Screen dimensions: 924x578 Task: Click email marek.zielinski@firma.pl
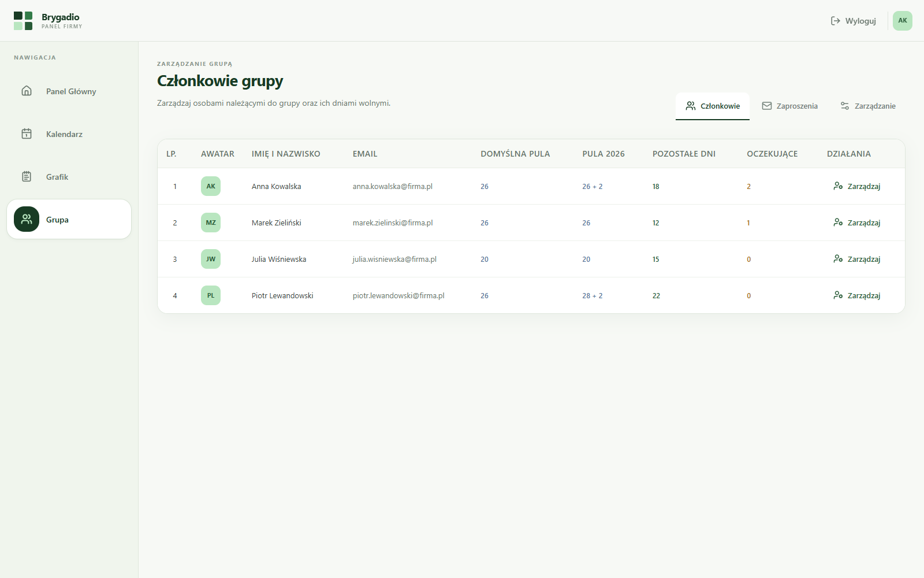click(393, 223)
